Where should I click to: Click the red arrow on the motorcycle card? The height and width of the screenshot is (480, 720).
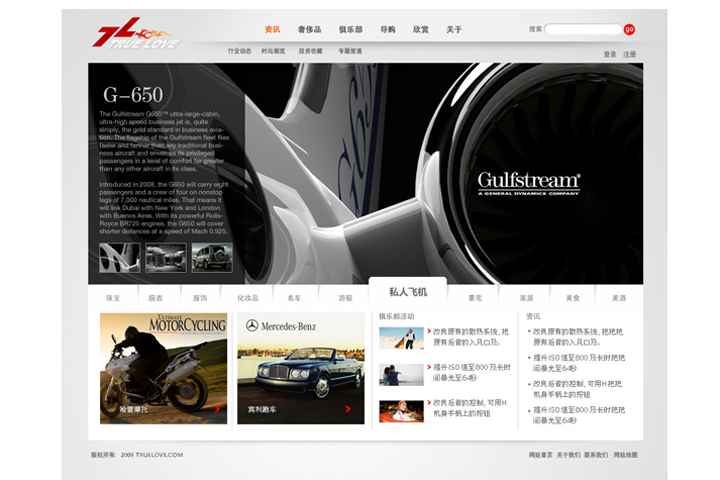[217, 409]
